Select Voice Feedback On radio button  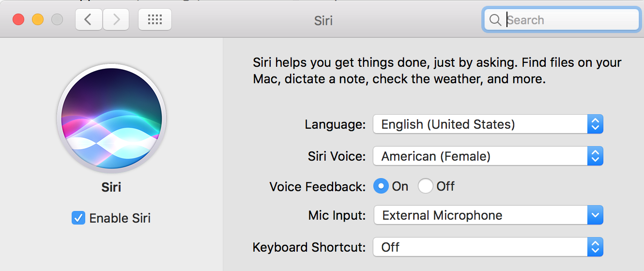click(381, 186)
